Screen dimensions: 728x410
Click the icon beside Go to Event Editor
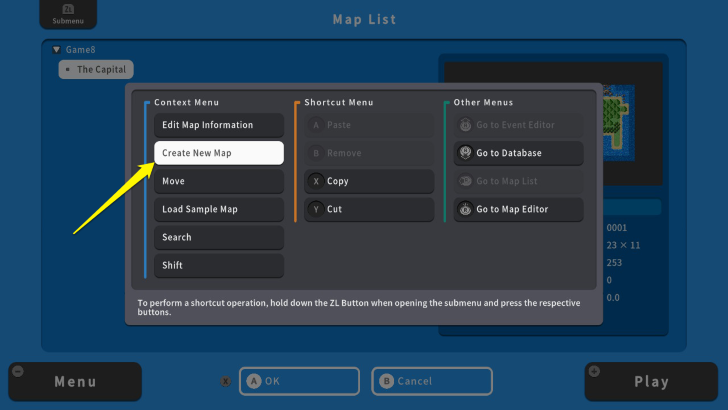465,125
